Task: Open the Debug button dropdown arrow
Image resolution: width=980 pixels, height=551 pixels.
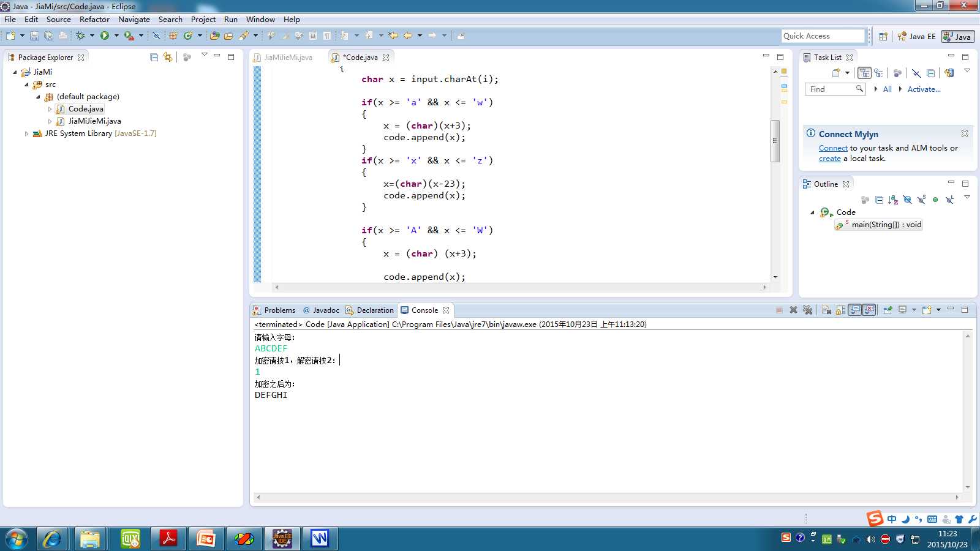Action: (x=92, y=36)
